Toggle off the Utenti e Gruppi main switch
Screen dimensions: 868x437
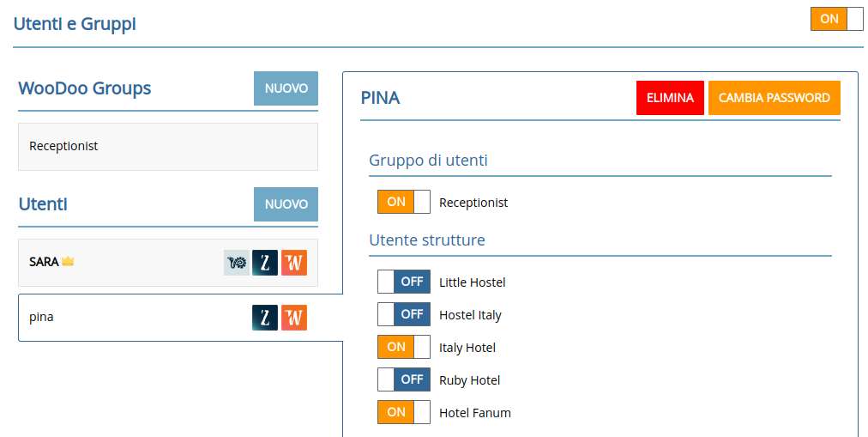[x=836, y=19]
